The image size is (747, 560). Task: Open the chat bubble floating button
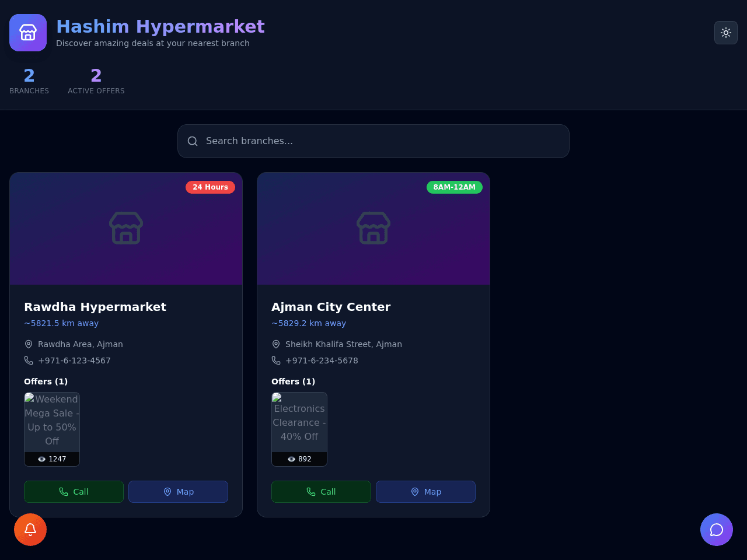717,530
